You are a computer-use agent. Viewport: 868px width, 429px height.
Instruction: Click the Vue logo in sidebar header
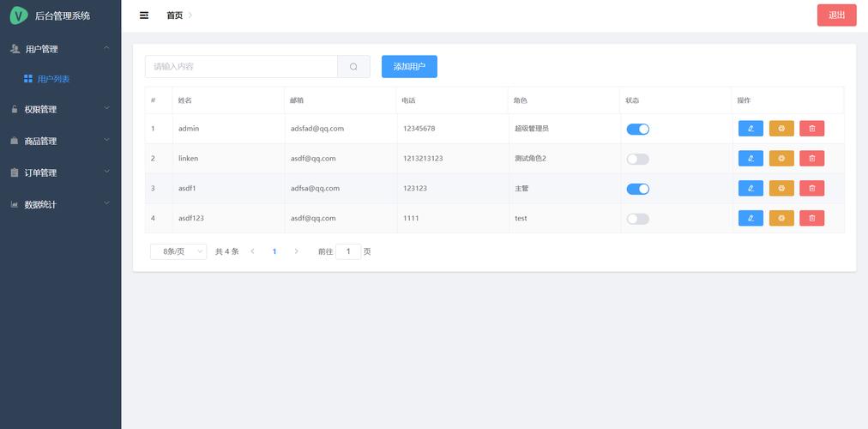click(18, 15)
